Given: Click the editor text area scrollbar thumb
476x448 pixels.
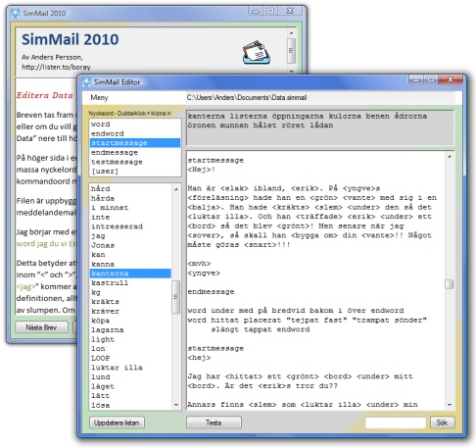Looking at the screenshot, I should point(450,284).
